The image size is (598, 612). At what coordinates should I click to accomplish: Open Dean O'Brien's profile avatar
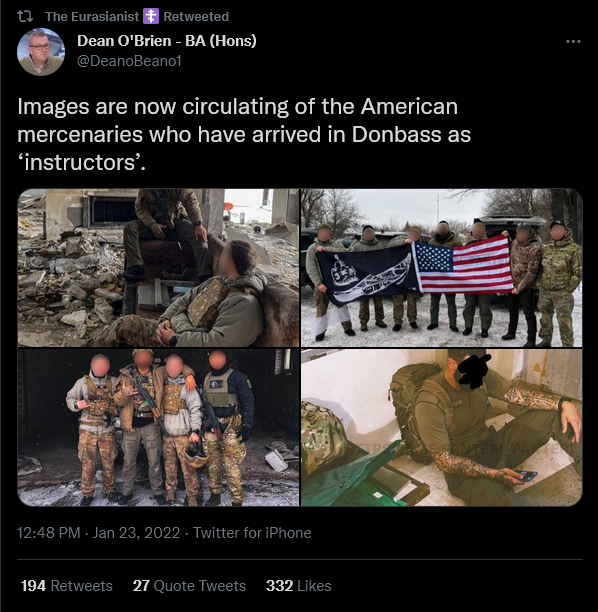[41, 52]
